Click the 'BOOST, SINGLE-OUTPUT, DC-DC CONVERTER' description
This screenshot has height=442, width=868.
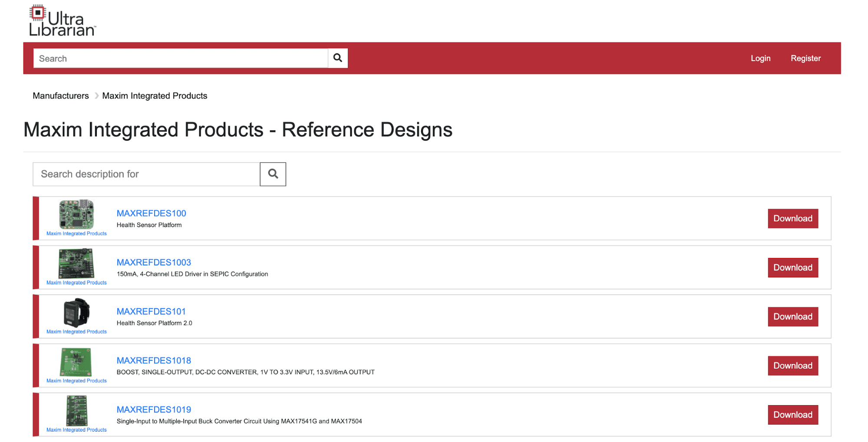(x=245, y=372)
